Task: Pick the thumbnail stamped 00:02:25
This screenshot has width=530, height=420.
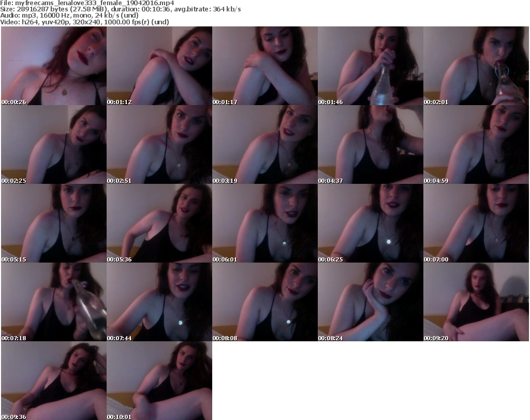Action: click(x=54, y=144)
